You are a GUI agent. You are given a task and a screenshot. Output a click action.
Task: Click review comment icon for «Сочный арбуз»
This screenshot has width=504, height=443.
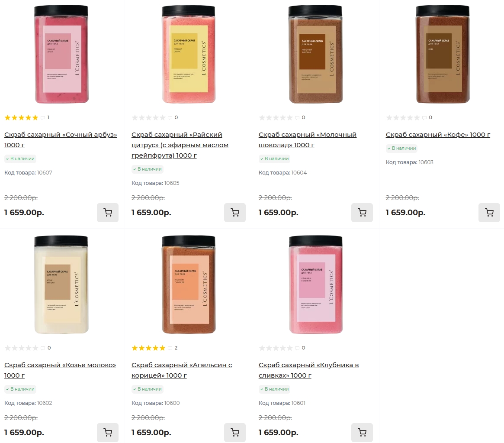tap(43, 118)
